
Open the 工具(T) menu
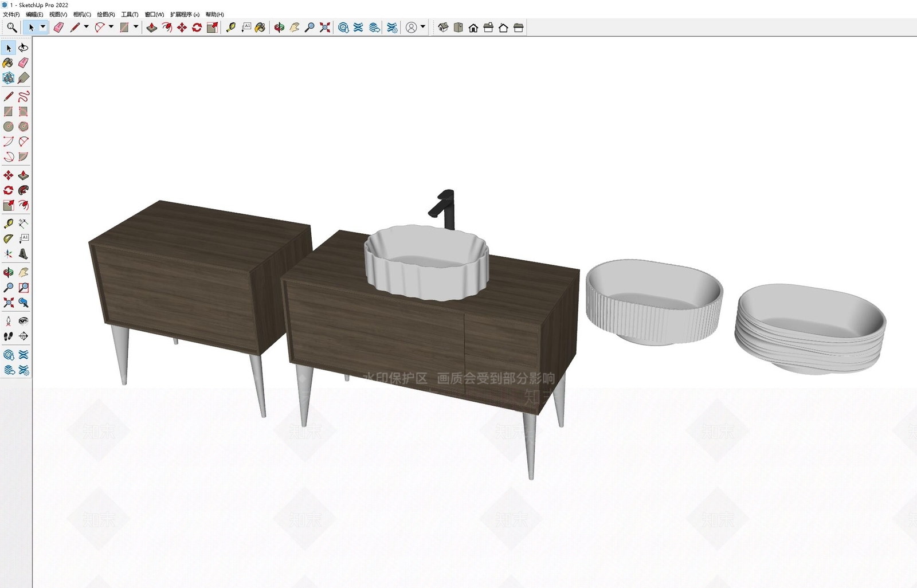(x=130, y=14)
